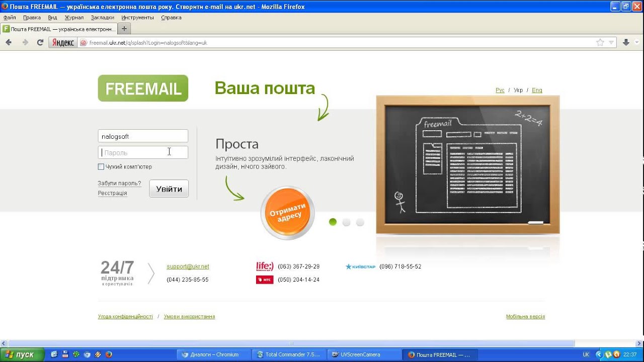Select the second carousel dot

click(346, 222)
